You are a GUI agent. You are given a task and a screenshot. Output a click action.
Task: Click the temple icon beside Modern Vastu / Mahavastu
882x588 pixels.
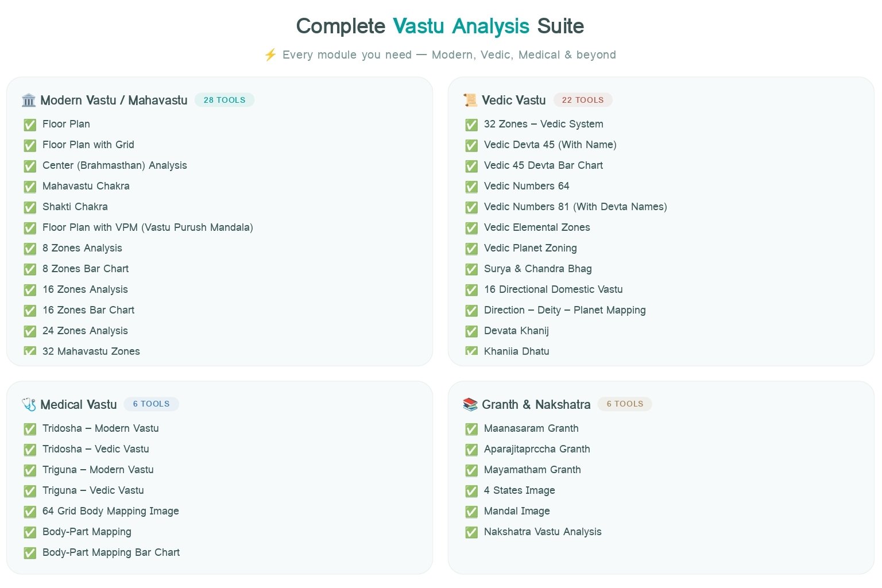coord(29,100)
